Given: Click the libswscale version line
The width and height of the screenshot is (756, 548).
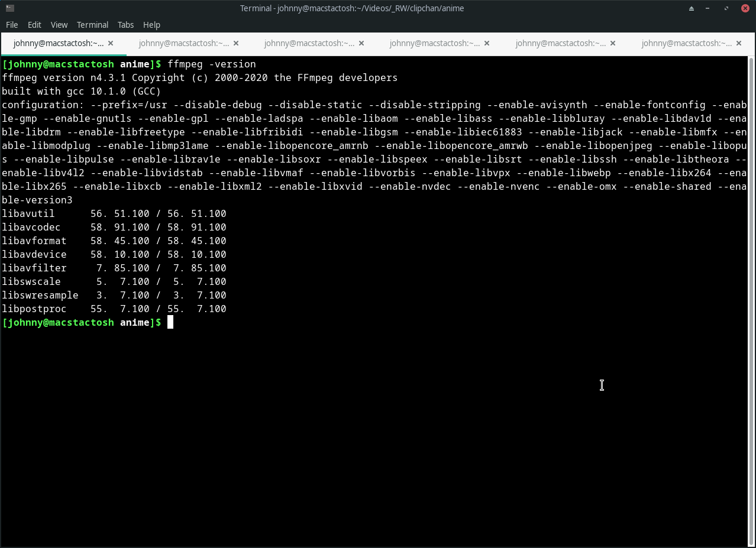Looking at the screenshot, I should point(114,281).
